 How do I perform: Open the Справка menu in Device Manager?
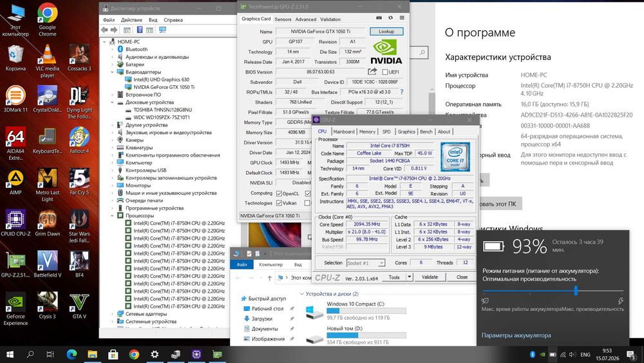173,20
